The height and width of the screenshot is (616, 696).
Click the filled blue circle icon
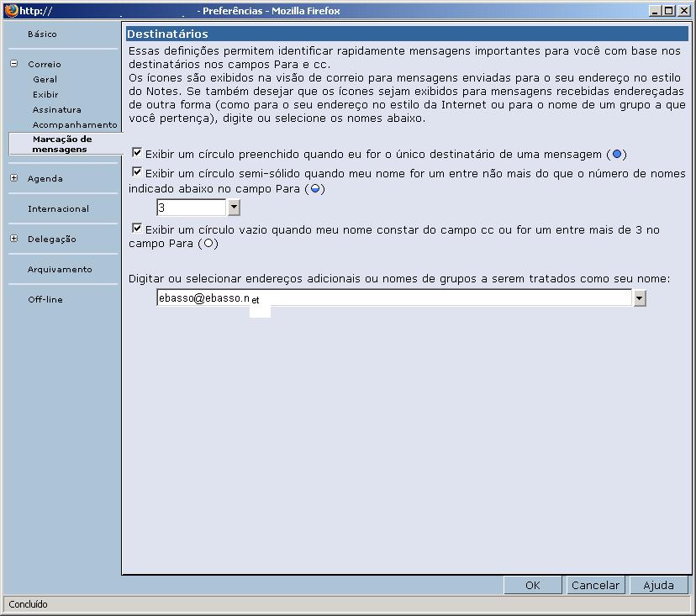pyautogui.click(x=616, y=154)
